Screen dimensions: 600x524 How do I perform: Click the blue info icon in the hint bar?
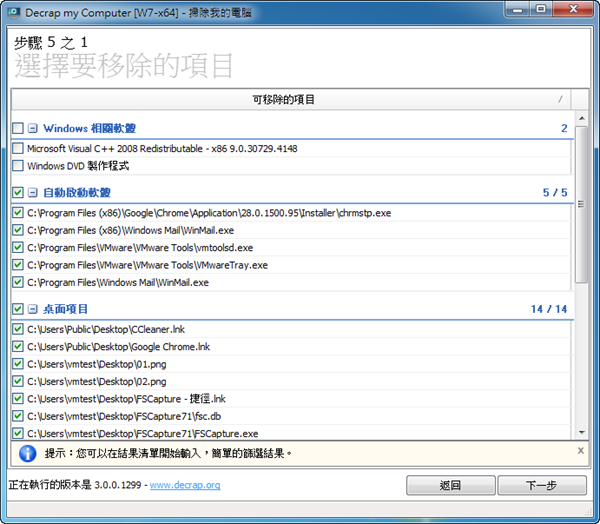click(x=28, y=454)
